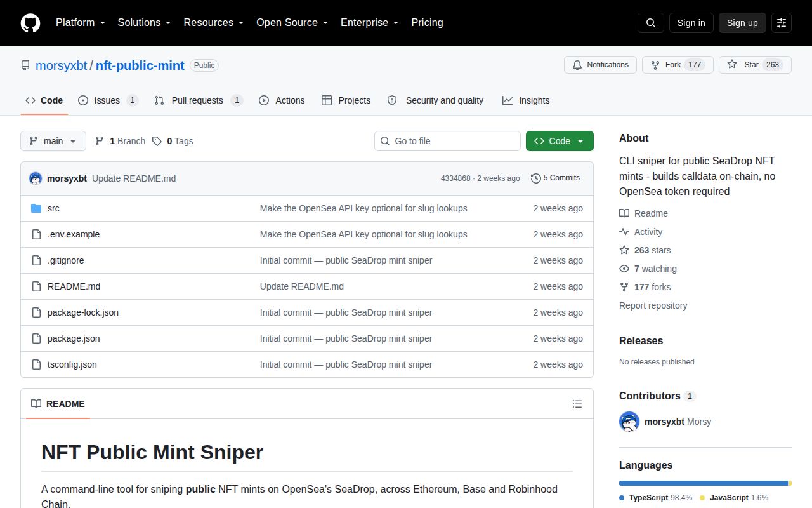The height and width of the screenshot is (508, 812).
Task: Open commit hash 4334868
Action: pyautogui.click(x=455, y=178)
